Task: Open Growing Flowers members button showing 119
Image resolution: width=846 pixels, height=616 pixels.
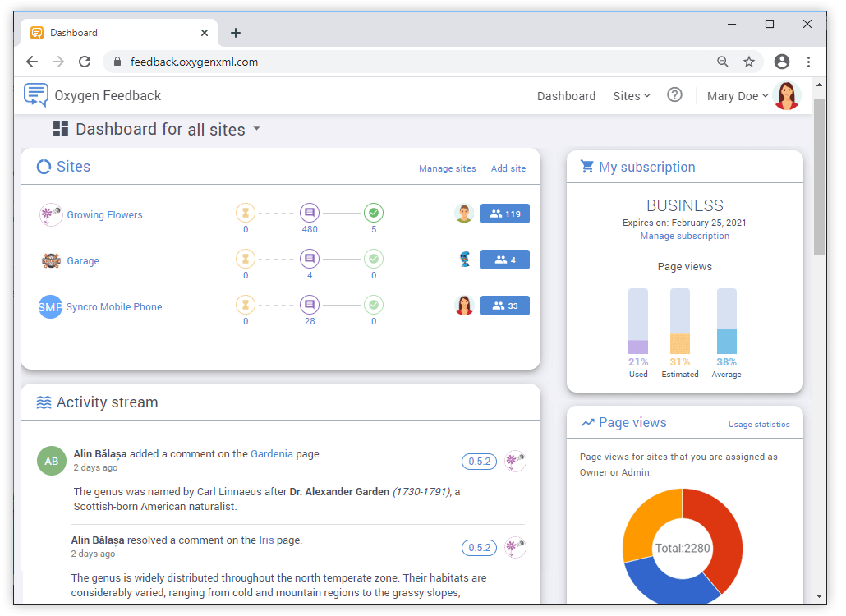Action: 505,214
